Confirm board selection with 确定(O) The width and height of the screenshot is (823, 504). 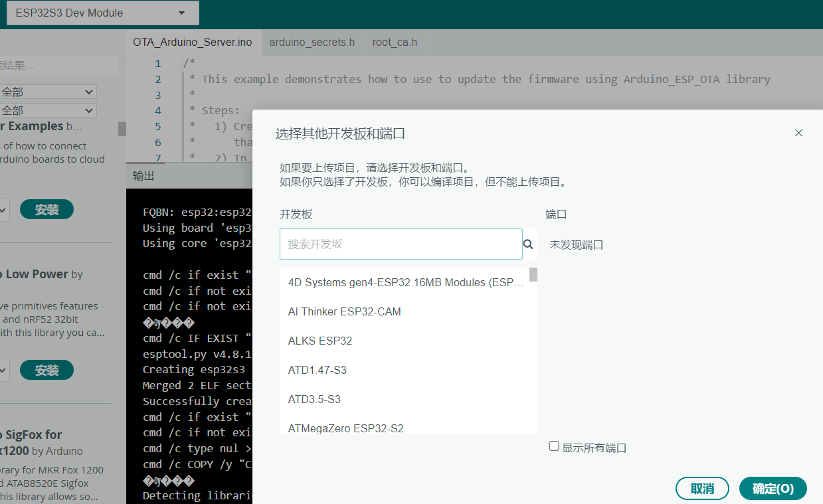(773, 488)
